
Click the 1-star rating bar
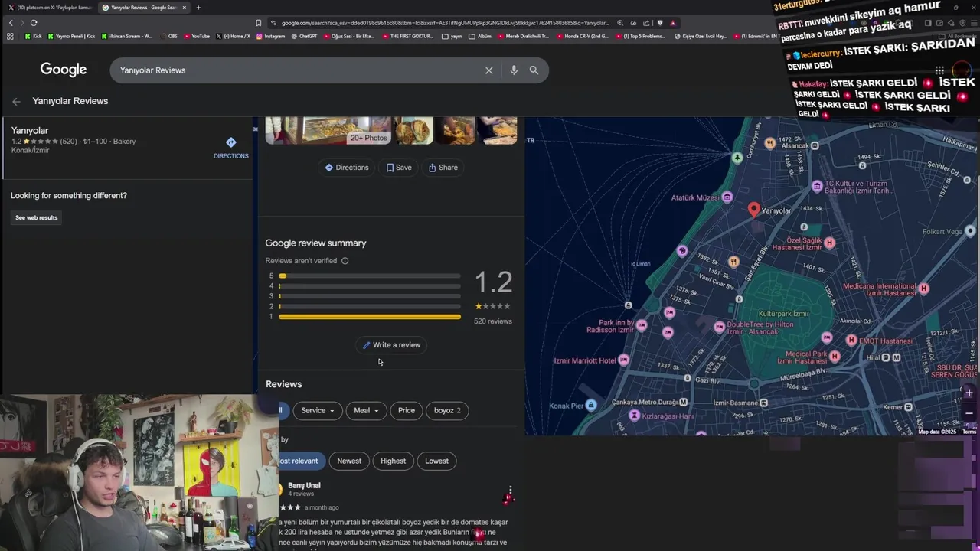point(369,317)
